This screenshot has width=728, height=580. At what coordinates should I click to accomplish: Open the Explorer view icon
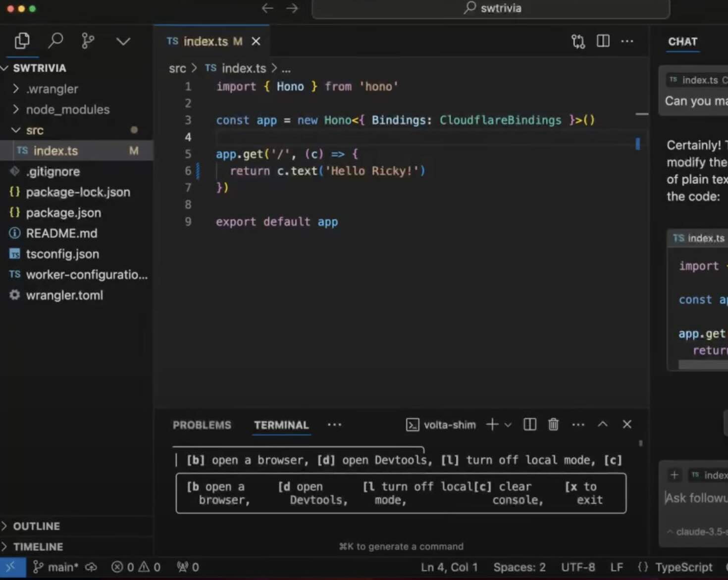[22, 41]
